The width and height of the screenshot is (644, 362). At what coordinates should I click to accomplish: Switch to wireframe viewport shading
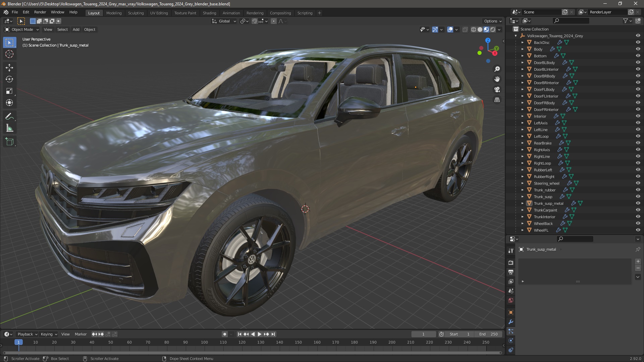474,29
